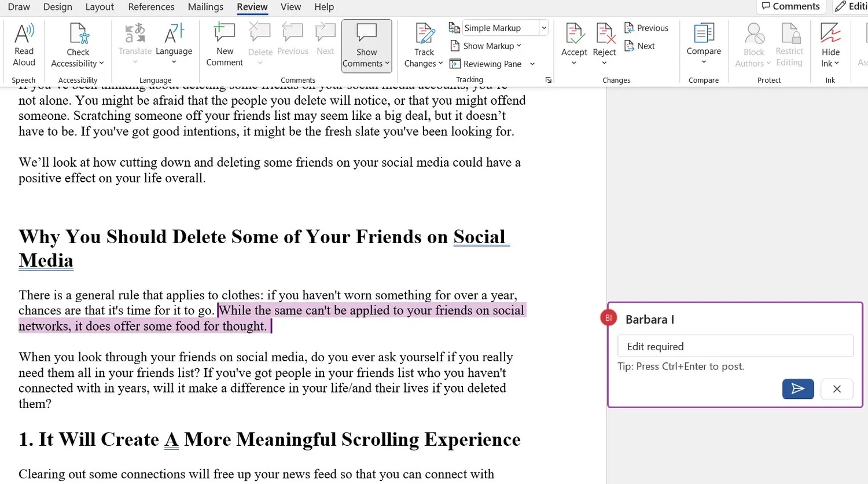Click the Reject change icon
Image resolution: width=868 pixels, height=484 pixels.
pos(605,35)
